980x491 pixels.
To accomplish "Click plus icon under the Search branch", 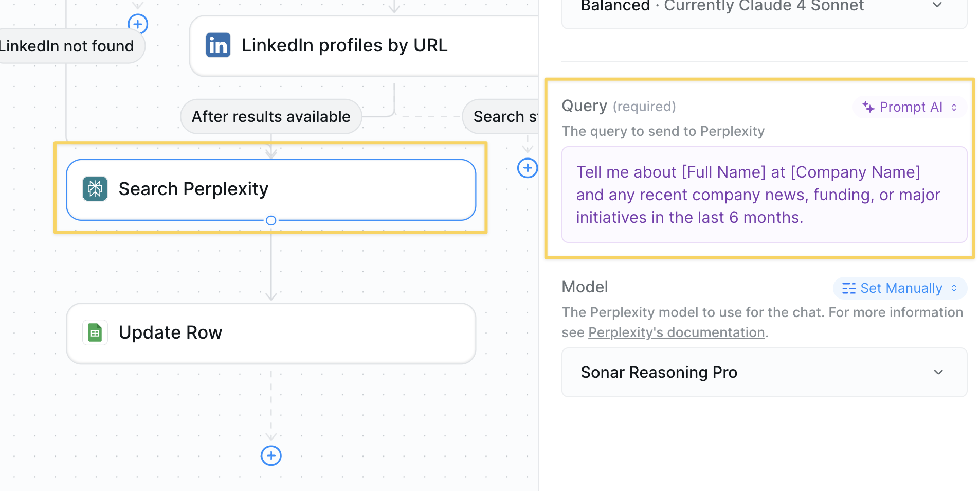I will tap(528, 168).
